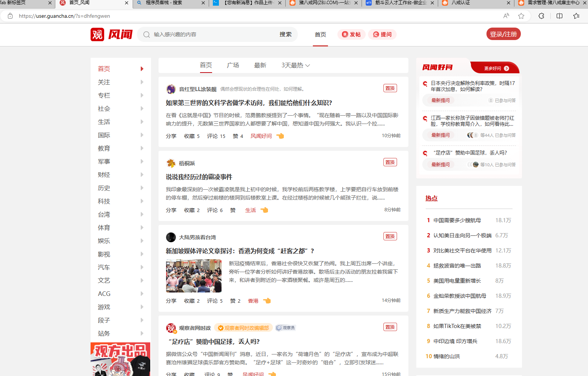Click pointing hand icon next to 香港 tag

tap(267, 301)
